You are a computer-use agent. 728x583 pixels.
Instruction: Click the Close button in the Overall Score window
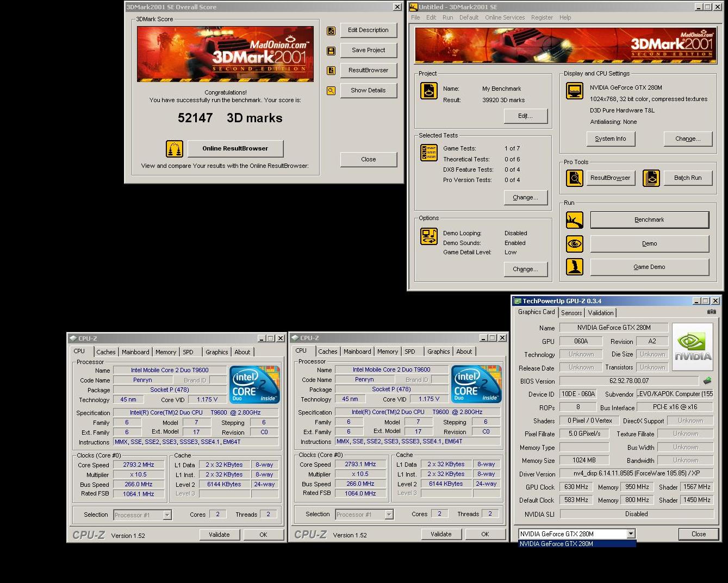(368, 160)
